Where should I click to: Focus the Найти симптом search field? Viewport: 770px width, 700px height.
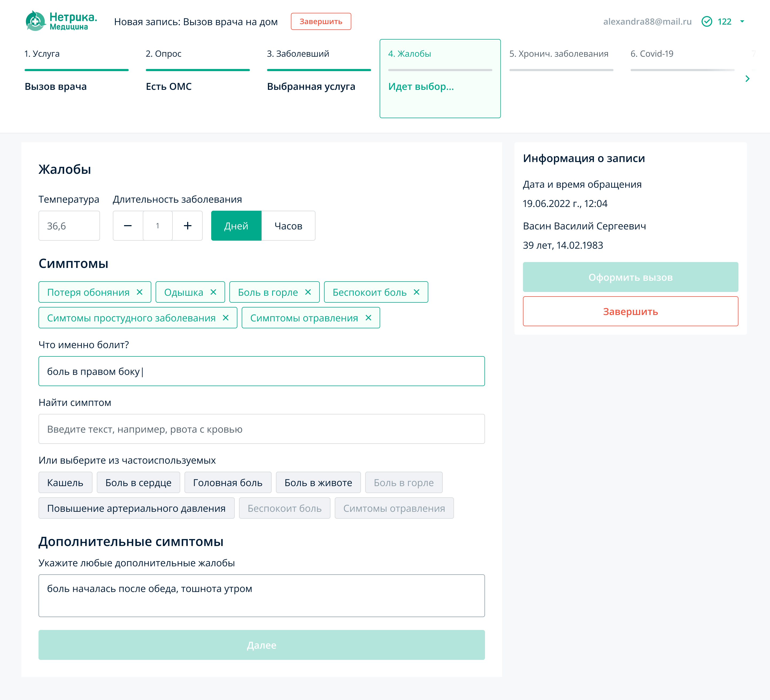click(262, 429)
